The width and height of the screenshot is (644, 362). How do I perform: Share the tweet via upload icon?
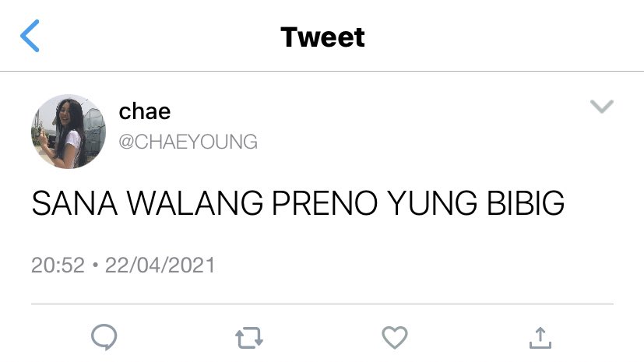pyautogui.click(x=540, y=337)
